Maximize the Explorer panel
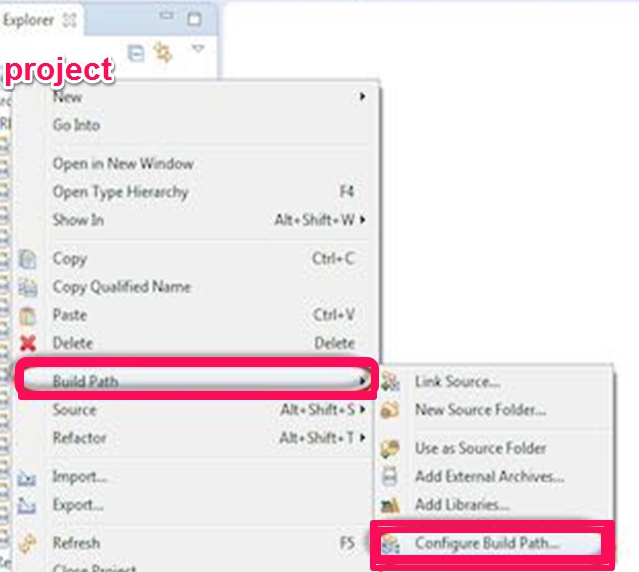Screen dimensions: 639x572 coord(194,18)
